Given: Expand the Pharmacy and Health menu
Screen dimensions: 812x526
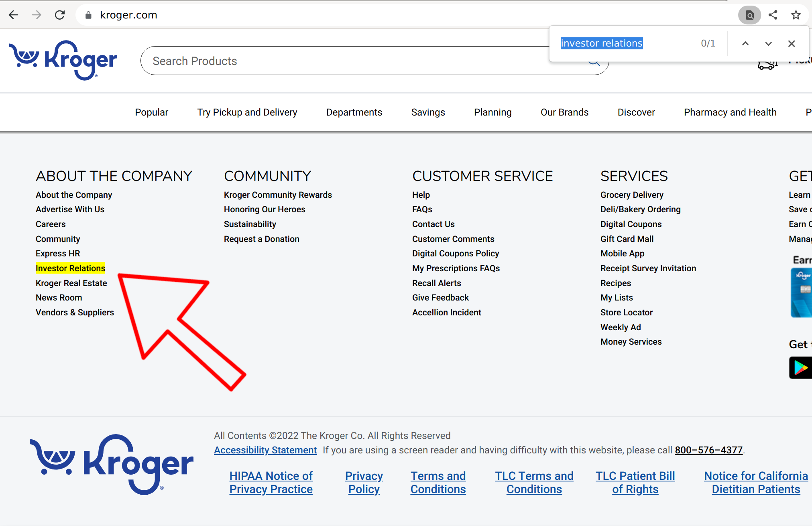Looking at the screenshot, I should [730, 112].
